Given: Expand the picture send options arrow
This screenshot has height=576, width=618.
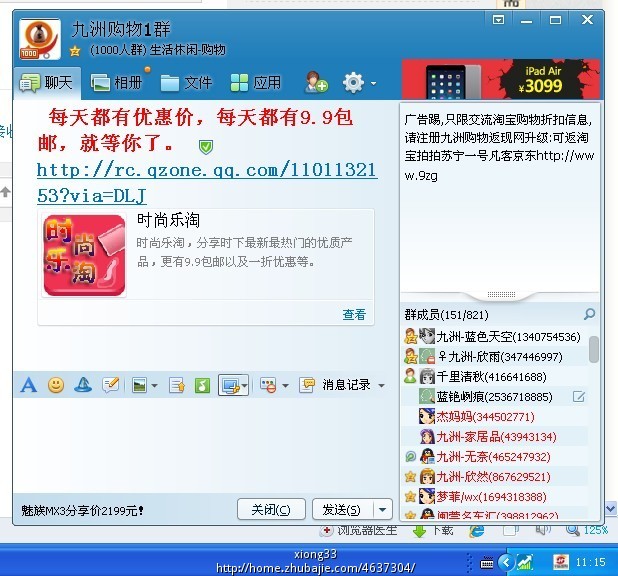Looking at the screenshot, I should tap(154, 386).
